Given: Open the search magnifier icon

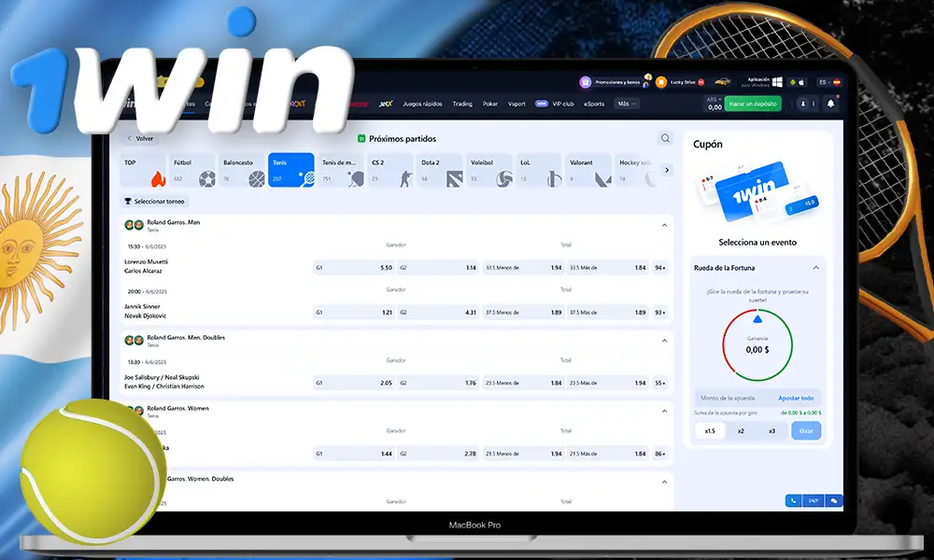Looking at the screenshot, I should click(665, 137).
